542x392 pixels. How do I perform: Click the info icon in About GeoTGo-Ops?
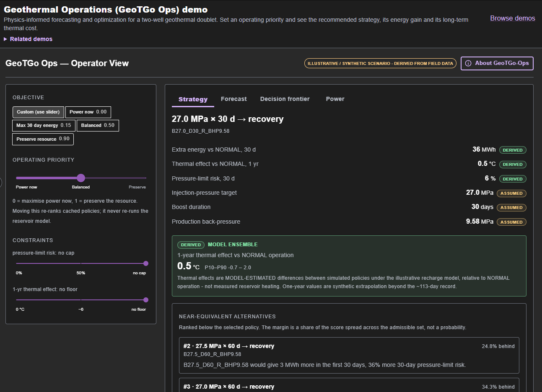[x=468, y=63]
